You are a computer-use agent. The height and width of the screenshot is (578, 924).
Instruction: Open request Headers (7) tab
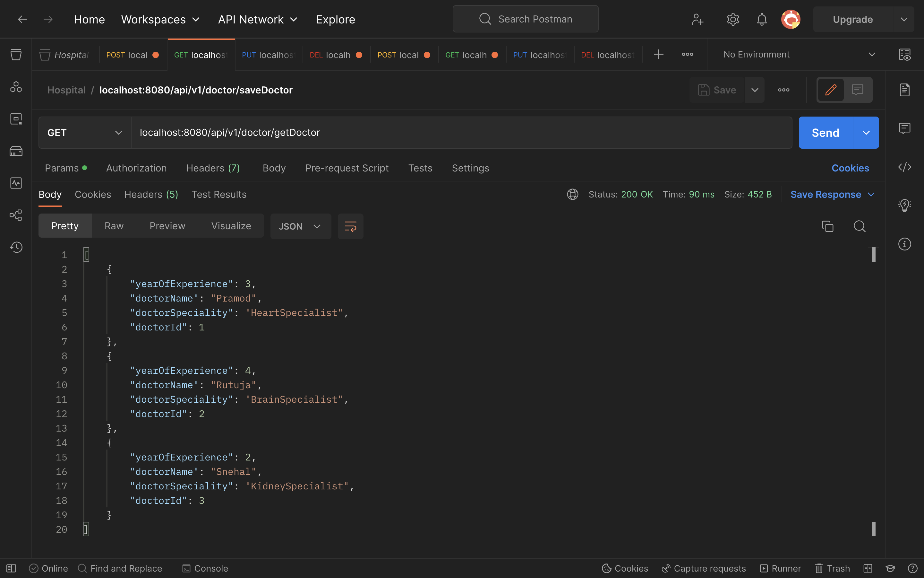click(x=213, y=168)
